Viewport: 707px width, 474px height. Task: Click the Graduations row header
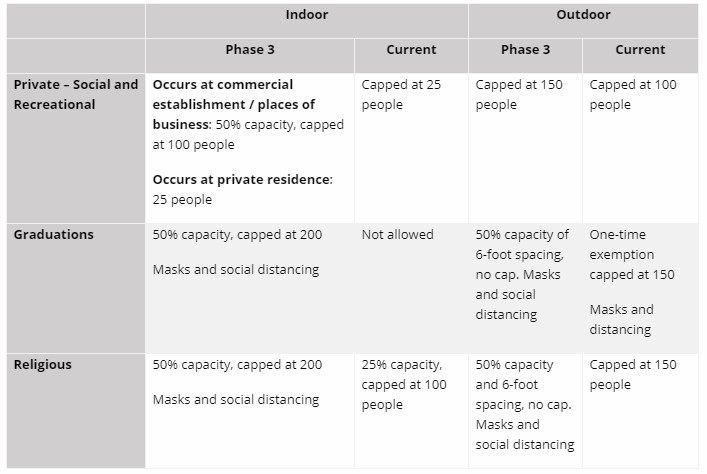[53, 234]
